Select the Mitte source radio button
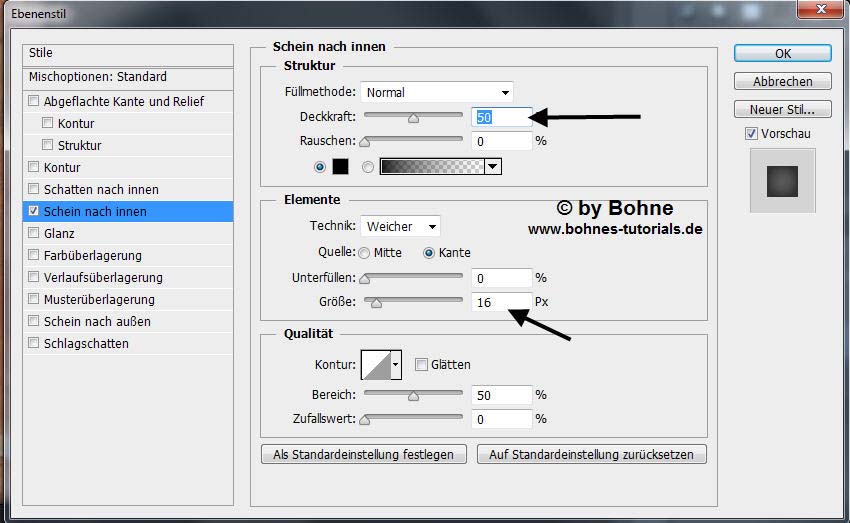Viewport: 850px width, 523px height. pos(364,253)
